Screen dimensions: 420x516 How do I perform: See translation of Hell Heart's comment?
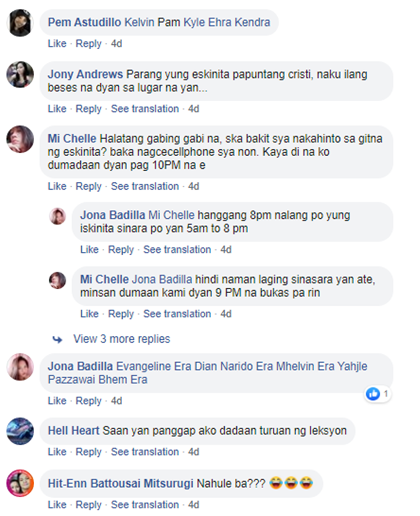tap(144, 452)
